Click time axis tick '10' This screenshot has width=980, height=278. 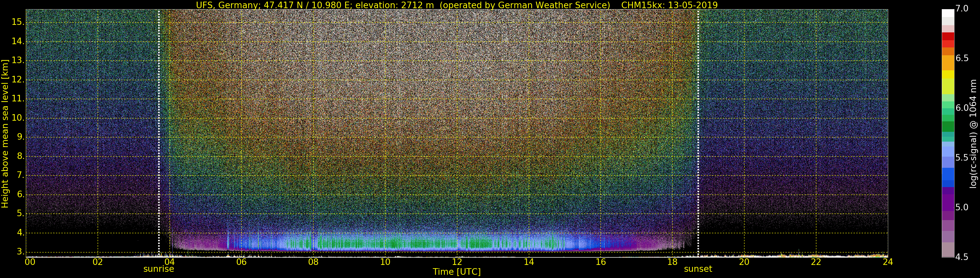[x=385, y=262]
